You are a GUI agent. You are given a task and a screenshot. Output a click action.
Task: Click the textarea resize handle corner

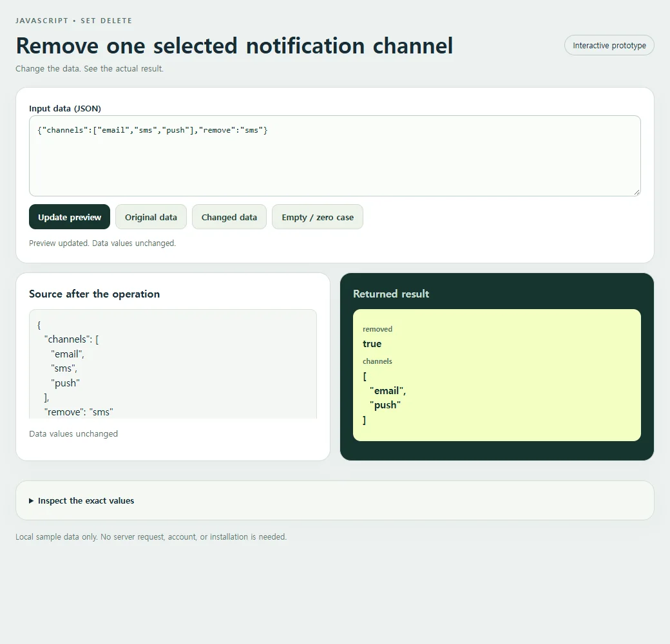(x=636, y=192)
